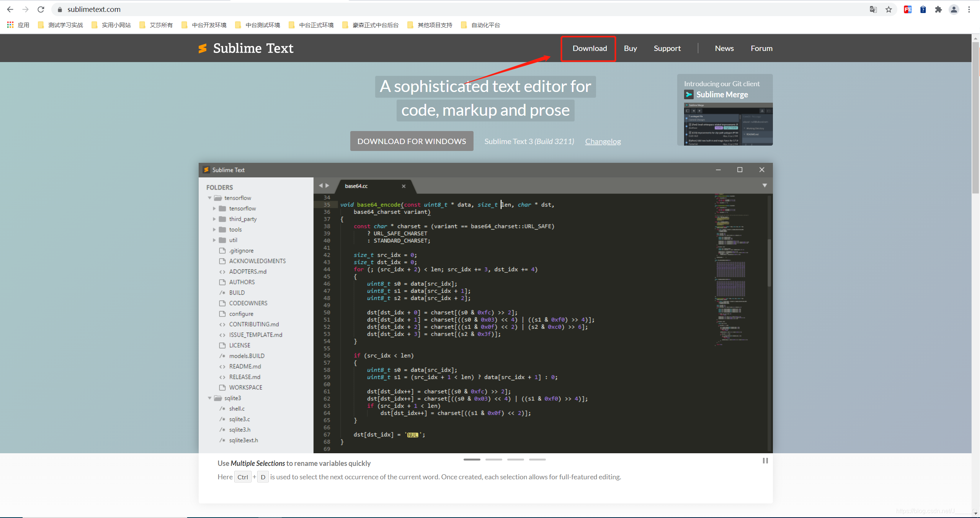Open the 应用 apps grid icon
The width and height of the screenshot is (980, 518).
pos(10,25)
